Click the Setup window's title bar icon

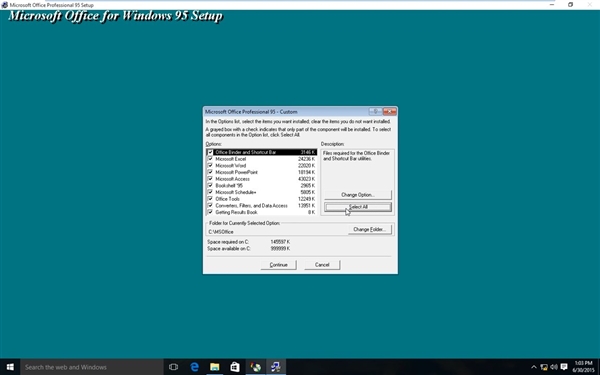point(4,5)
